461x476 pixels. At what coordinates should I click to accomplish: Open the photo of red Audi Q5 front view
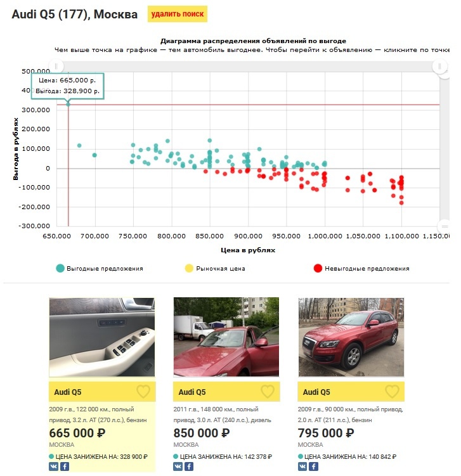[351, 337]
